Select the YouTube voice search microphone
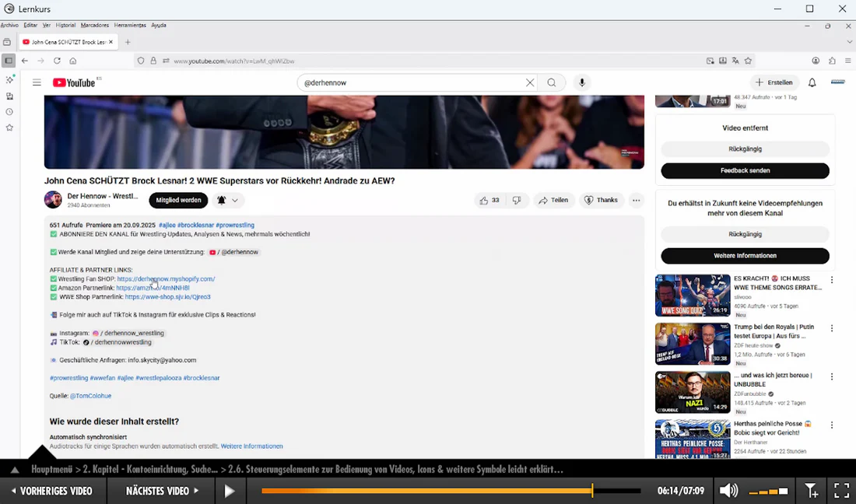856x504 pixels. [x=582, y=82]
